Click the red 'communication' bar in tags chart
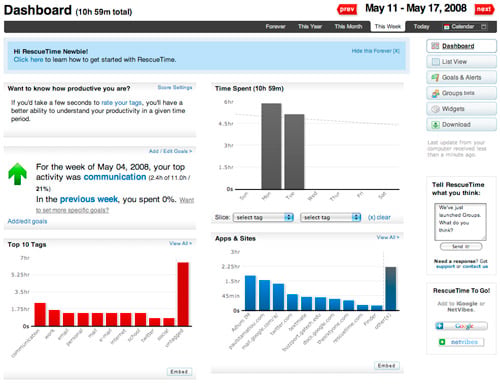The height and width of the screenshot is (385, 500). tap(40, 314)
